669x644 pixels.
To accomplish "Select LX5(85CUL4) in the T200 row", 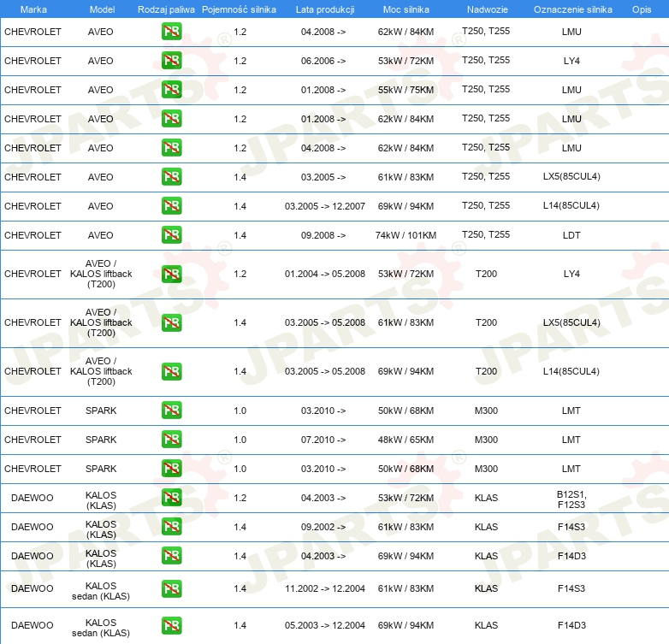I will (x=571, y=322).
